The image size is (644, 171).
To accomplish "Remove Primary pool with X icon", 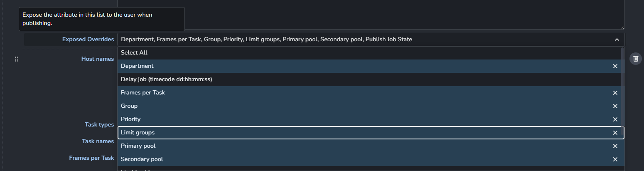I will 615,146.
